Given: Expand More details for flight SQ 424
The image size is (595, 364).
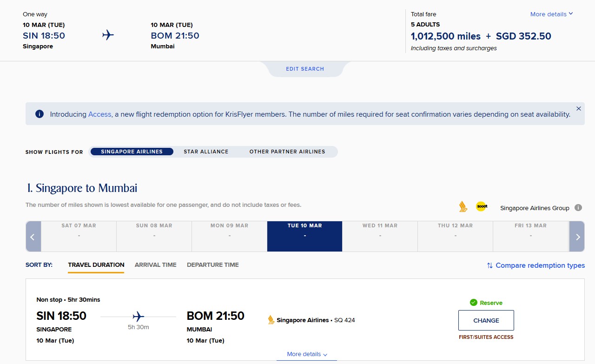Looking at the screenshot, I should click(x=307, y=354).
